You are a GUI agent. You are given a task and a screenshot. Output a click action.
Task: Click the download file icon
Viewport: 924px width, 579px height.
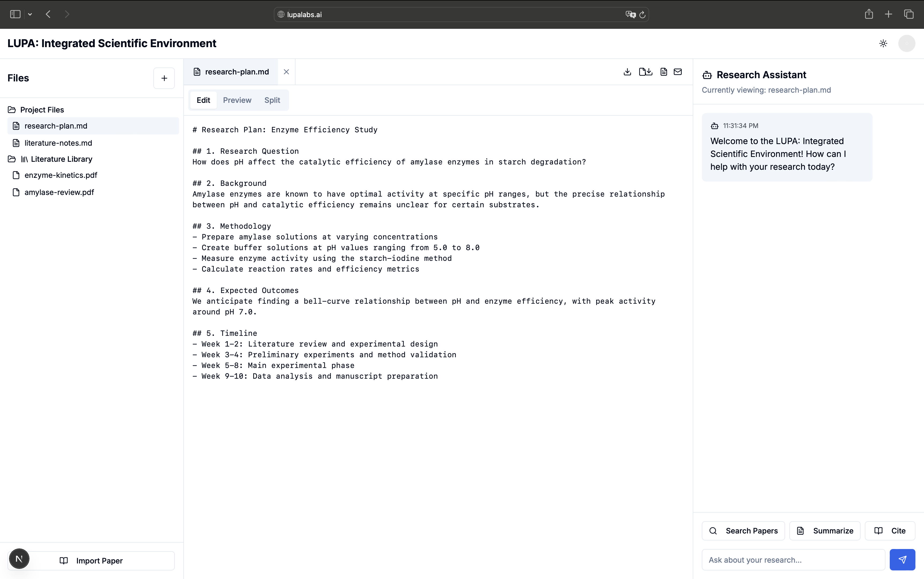(x=627, y=72)
